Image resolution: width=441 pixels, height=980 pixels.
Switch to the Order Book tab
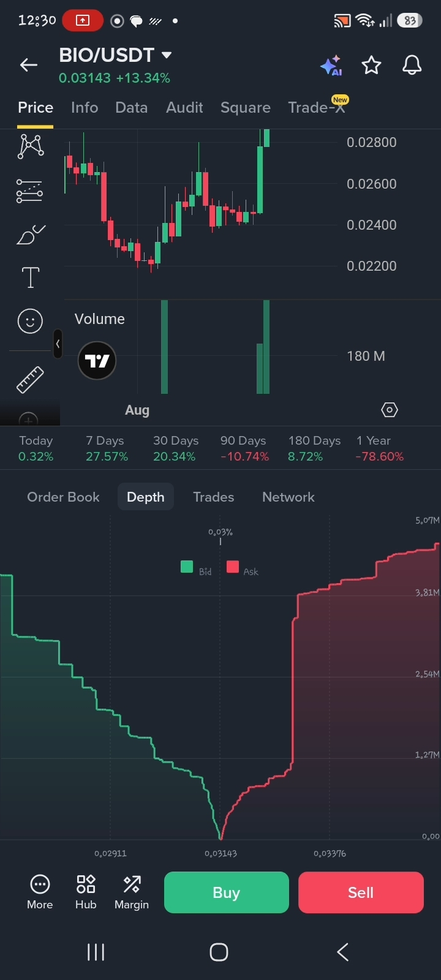tap(63, 497)
